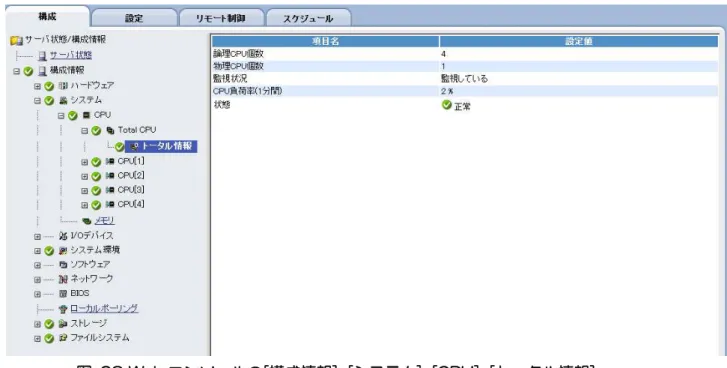Expand the ストレージ node
727x368 pixels.
click(x=38, y=324)
